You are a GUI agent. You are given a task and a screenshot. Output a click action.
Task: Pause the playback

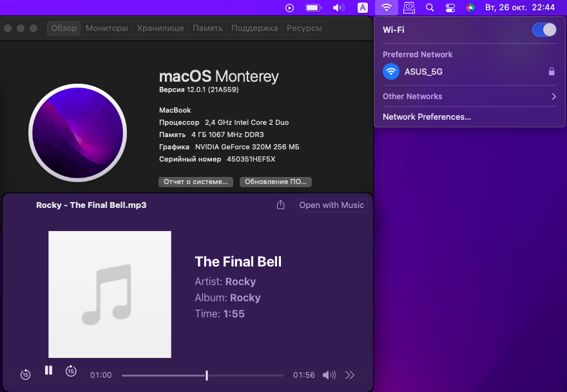pyautogui.click(x=48, y=370)
